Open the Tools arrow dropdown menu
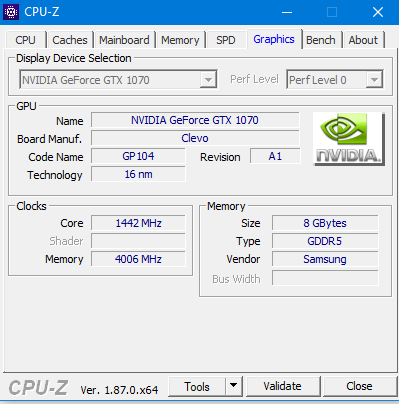The image size is (399, 404). click(233, 386)
